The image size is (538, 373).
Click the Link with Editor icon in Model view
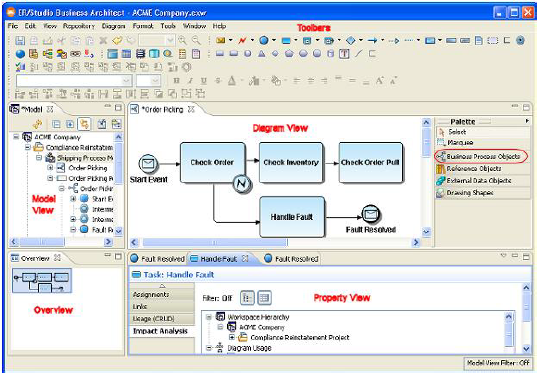84,124
